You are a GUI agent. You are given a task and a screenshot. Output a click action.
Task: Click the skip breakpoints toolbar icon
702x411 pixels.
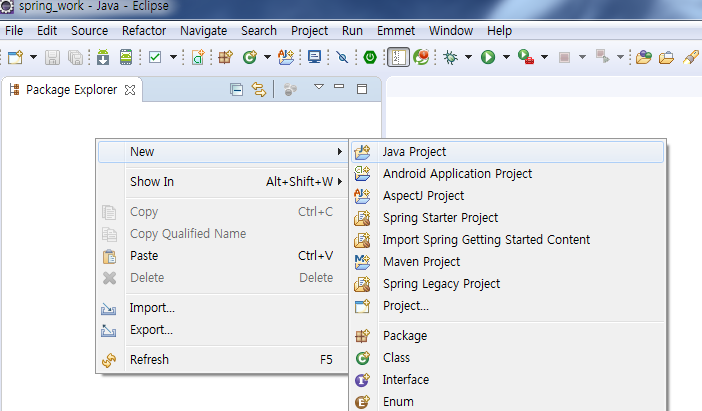click(342, 57)
